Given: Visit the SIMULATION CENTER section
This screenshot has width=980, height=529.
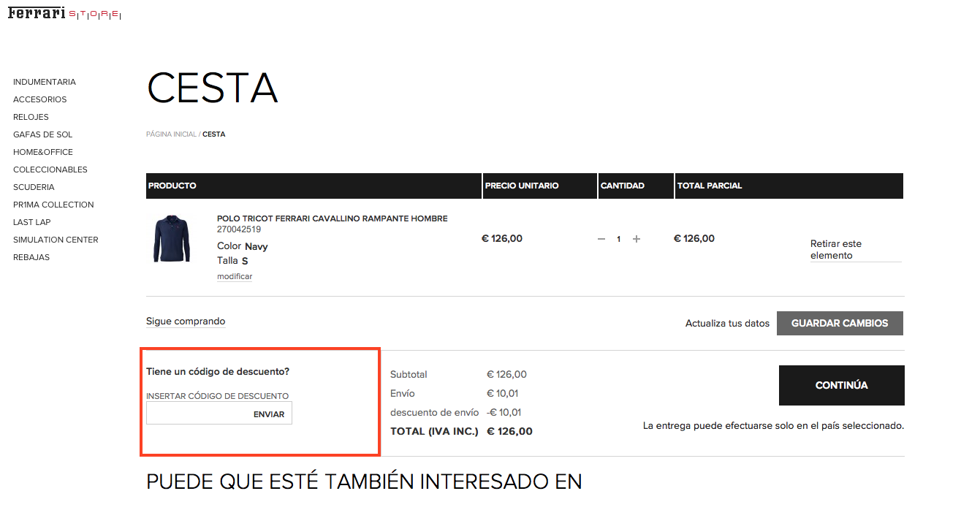Looking at the screenshot, I should click(56, 239).
